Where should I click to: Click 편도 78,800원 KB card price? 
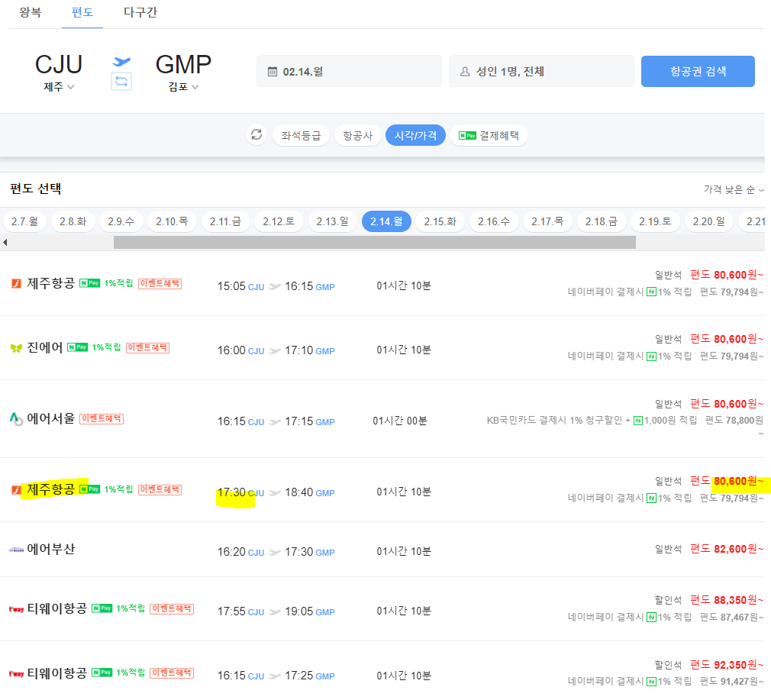[734, 421]
